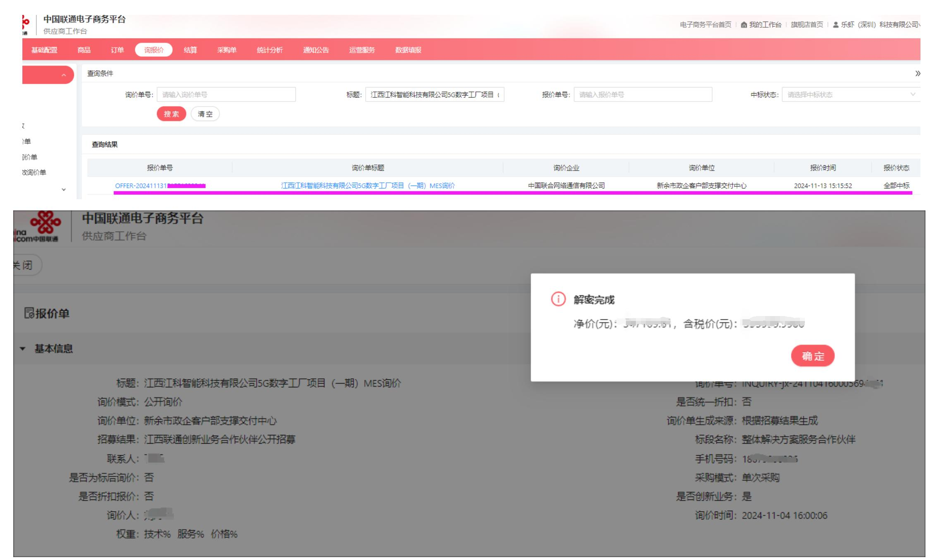Confirm the dialog with 确定 button
The image size is (930, 560).
[x=812, y=356]
